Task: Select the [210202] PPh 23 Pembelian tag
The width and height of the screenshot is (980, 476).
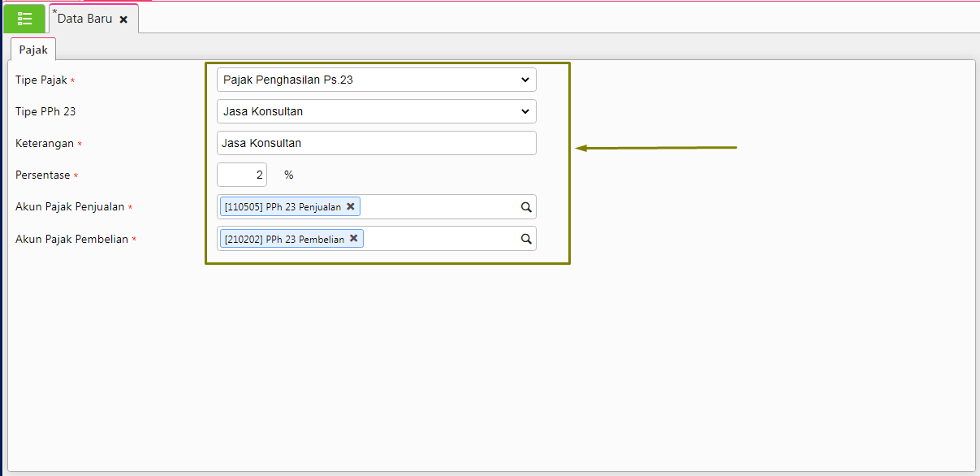Action: coord(284,239)
